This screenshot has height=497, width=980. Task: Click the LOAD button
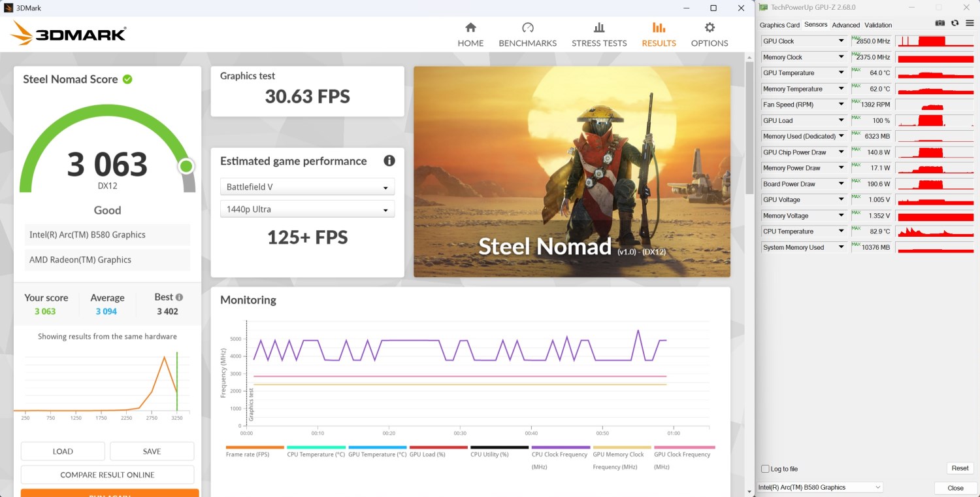[x=63, y=451]
